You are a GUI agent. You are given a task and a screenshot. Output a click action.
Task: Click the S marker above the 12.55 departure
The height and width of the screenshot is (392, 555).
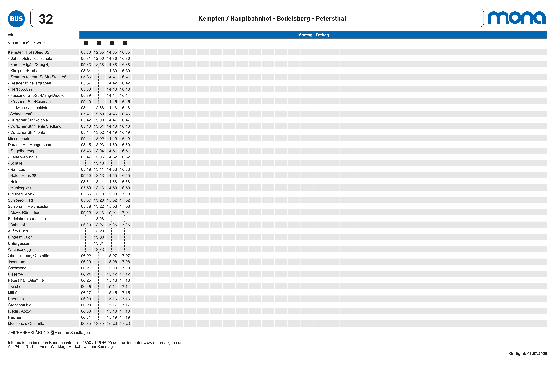tap(99, 43)
